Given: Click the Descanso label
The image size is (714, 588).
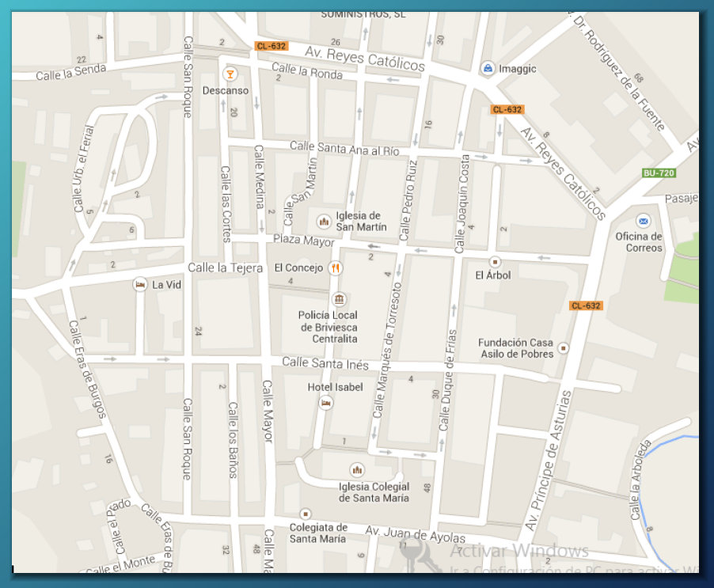Looking at the screenshot, I should pos(226,90).
